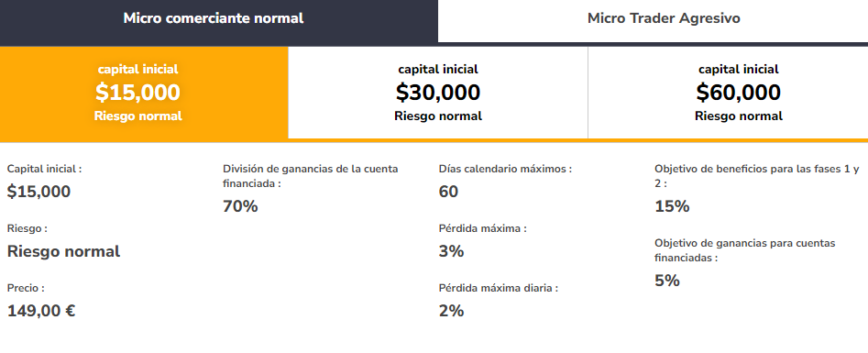The height and width of the screenshot is (353, 868).
Task: Click the Riesgo normal detail value
Action: (x=63, y=251)
